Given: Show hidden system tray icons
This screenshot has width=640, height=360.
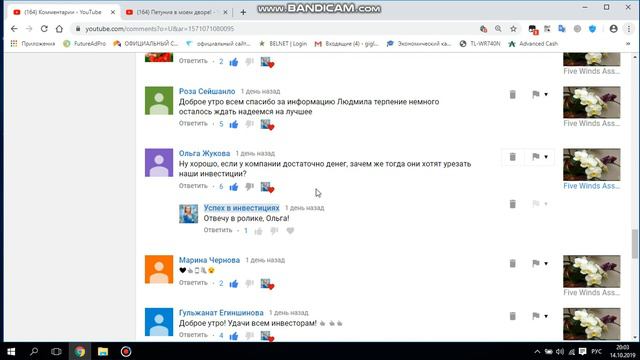Looking at the screenshot, I should pos(537,351).
